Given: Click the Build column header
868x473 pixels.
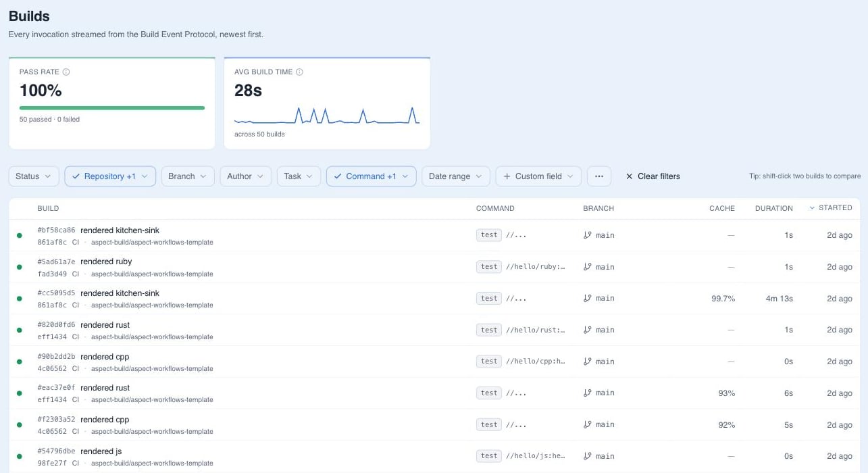Looking at the screenshot, I should 48,208.
